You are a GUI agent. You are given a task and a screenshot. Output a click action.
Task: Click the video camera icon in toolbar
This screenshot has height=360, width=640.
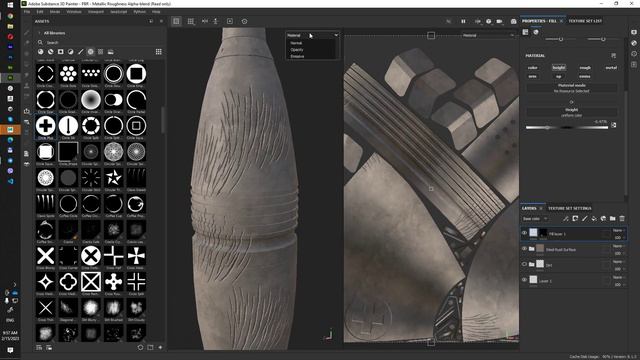click(499, 21)
